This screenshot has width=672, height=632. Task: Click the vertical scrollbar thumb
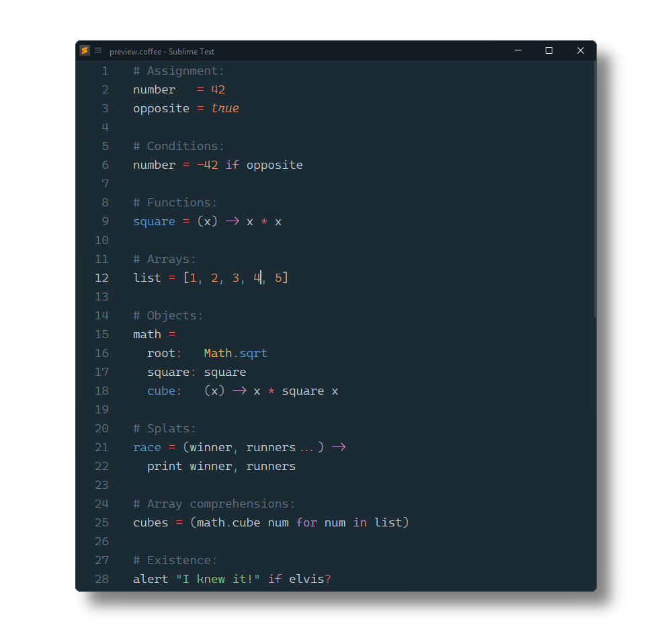point(593,188)
